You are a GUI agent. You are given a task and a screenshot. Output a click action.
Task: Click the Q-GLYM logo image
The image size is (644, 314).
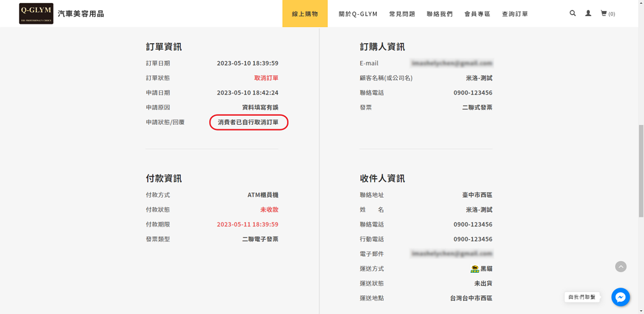tap(36, 14)
